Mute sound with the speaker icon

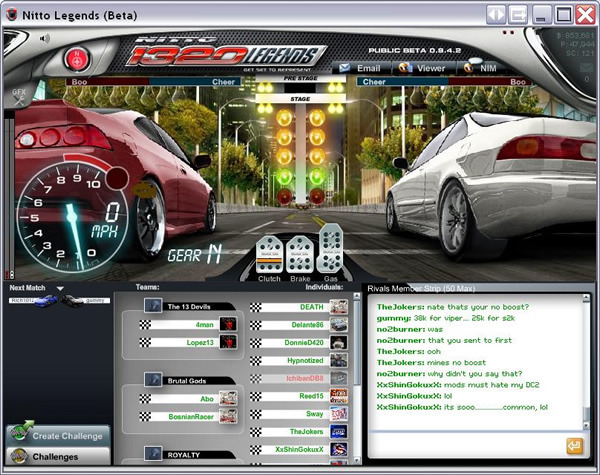(x=45, y=38)
